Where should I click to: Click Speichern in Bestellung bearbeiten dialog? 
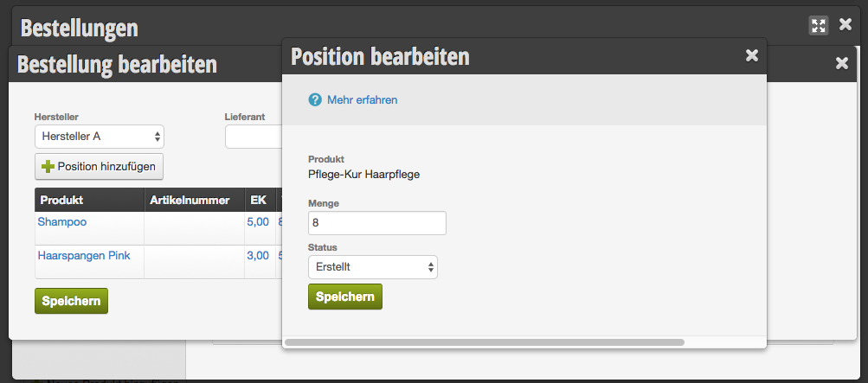(72, 301)
